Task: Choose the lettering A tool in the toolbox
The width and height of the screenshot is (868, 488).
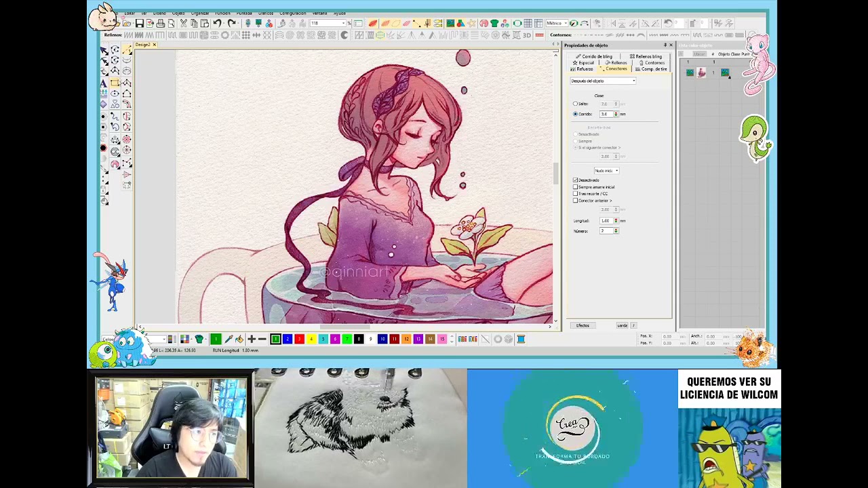Action: [104, 83]
